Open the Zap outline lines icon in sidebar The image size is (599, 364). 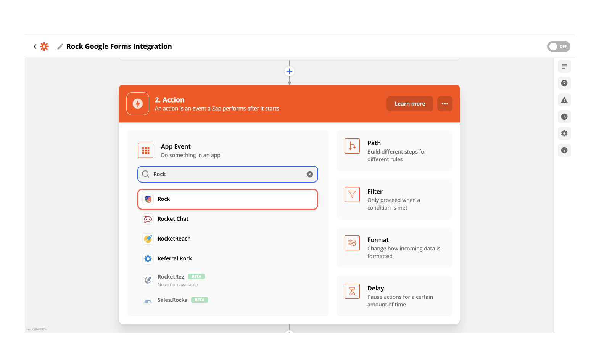click(564, 66)
